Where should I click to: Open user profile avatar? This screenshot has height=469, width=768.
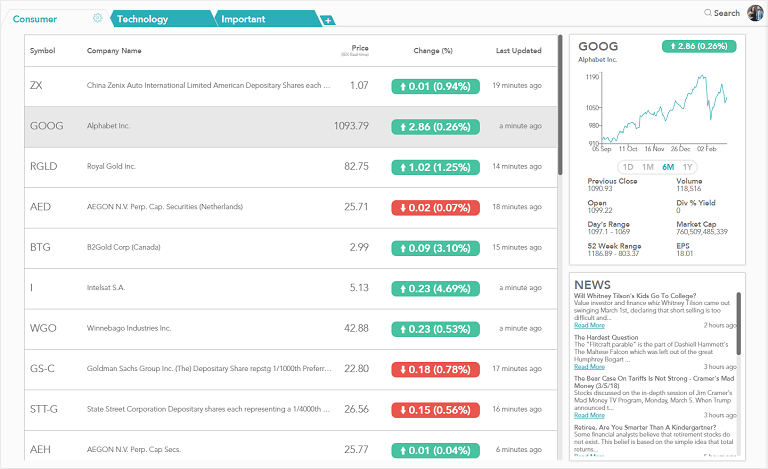755,12
